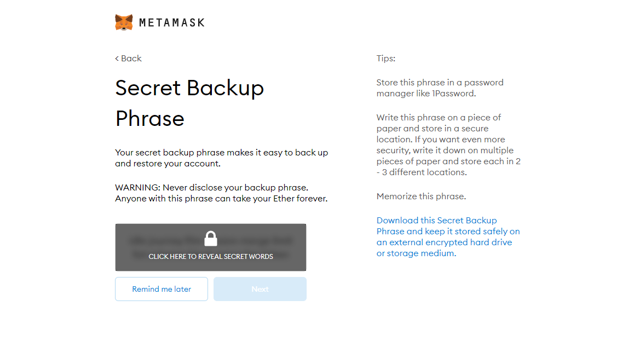Image resolution: width=622 pixels, height=364 pixels.
Task: Click the 'and restore your account.' text line
Action: tap(168, 163)
